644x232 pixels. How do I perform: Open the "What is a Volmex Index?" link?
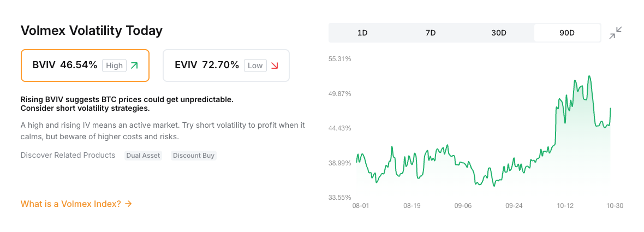click(71, 204)
